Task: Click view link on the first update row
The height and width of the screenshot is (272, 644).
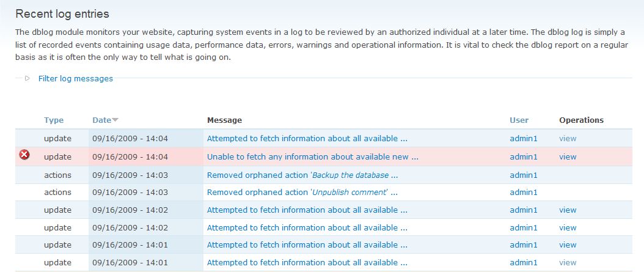Action: pos(568,139)
